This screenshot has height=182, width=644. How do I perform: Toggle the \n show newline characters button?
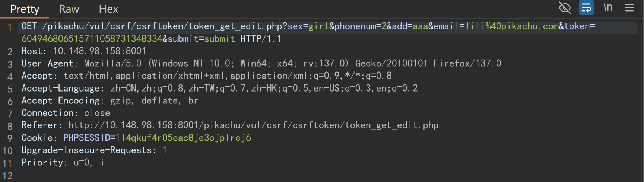point(608,7)
